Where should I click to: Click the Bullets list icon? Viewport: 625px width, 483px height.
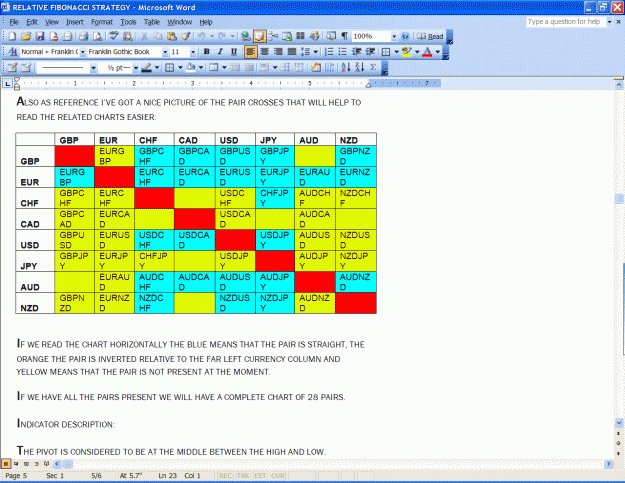pos(343,52)
